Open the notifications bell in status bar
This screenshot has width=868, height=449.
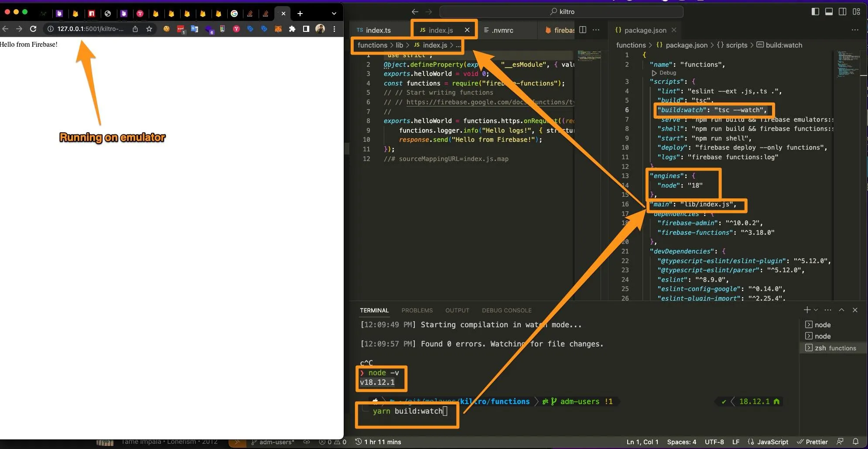coord(855,442)
